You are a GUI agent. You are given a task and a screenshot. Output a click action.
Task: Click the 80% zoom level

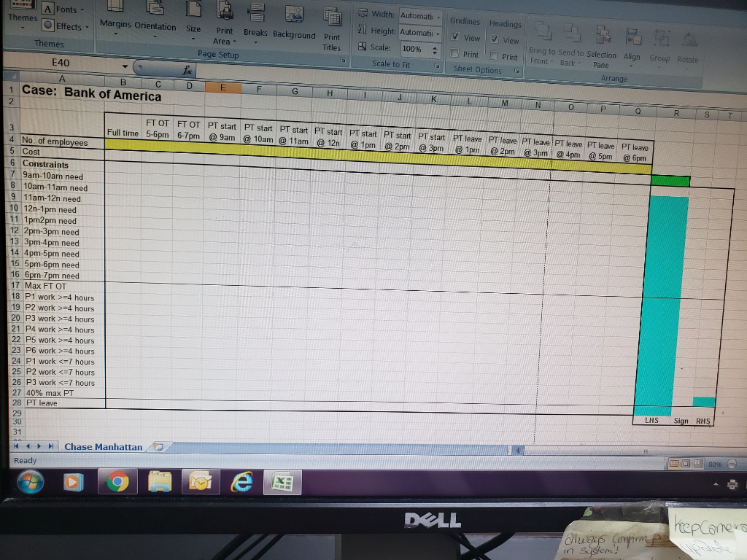point(715,464)
